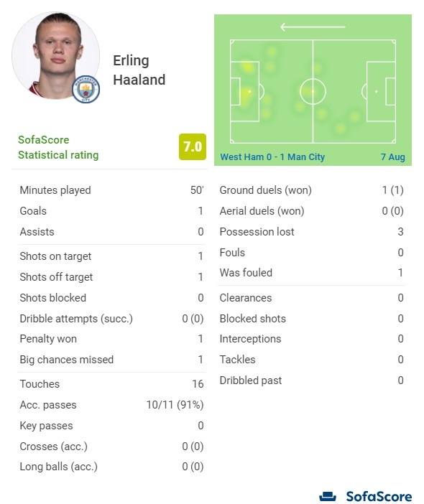Viewport: 424px width, 504px height.
Task: Select the Goals stat row
Action: tap(111, 211)
